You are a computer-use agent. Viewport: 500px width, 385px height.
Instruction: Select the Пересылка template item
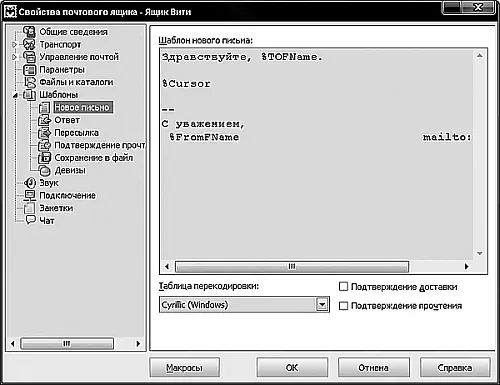[76, 133]
